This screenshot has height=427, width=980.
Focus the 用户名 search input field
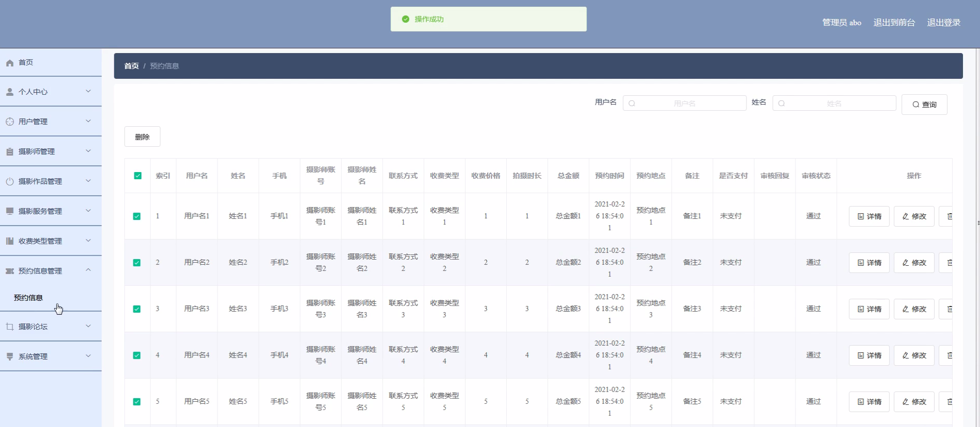[684, 103]
